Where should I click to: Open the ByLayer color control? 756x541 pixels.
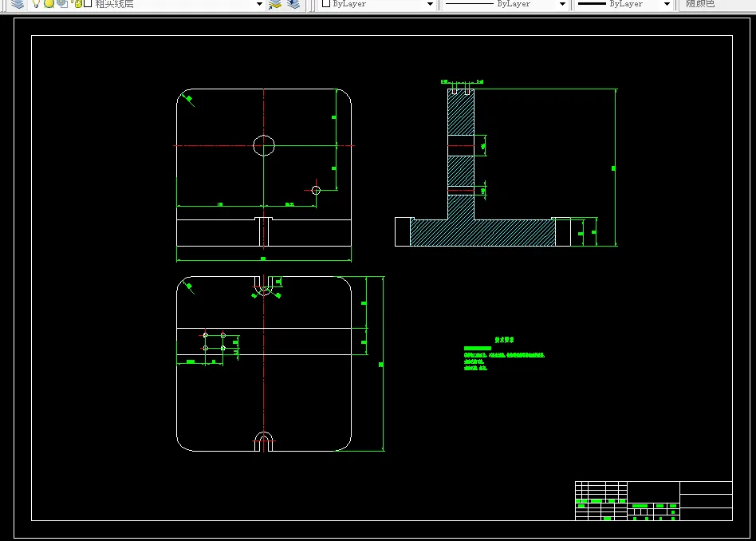click(377, 4)
